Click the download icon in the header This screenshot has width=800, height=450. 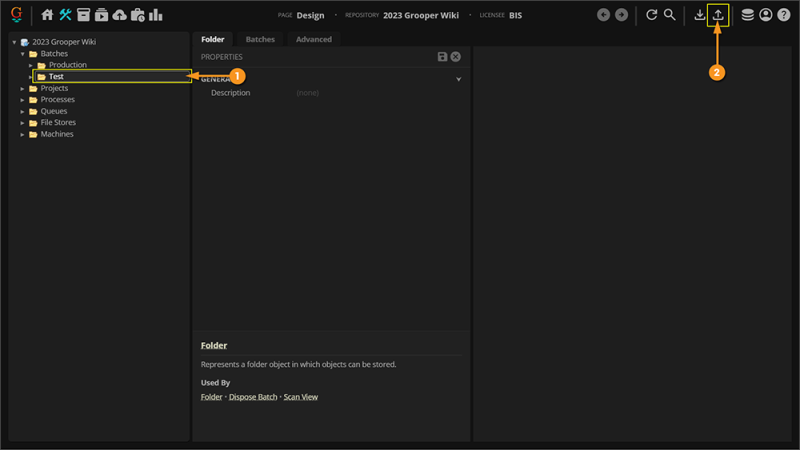coord(699,15)
